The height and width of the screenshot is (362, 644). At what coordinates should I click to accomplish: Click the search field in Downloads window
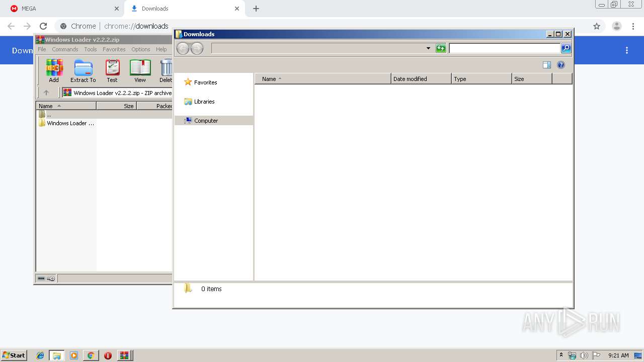click(x=505, y=48)
